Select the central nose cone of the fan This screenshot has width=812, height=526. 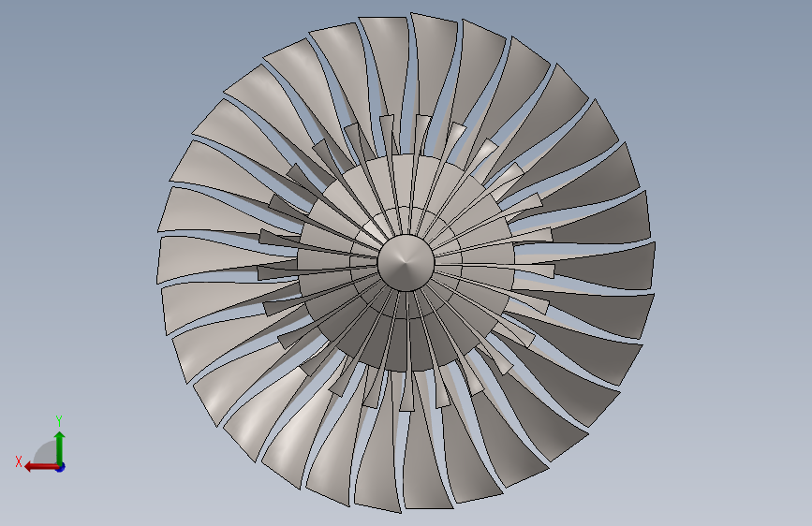[x=406, y=262]
